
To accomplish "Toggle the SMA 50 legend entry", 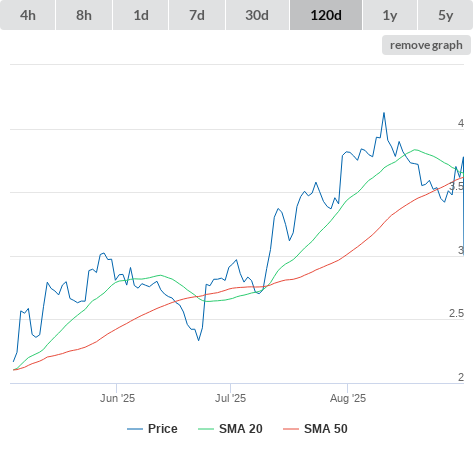I will [x=315, y=429].
